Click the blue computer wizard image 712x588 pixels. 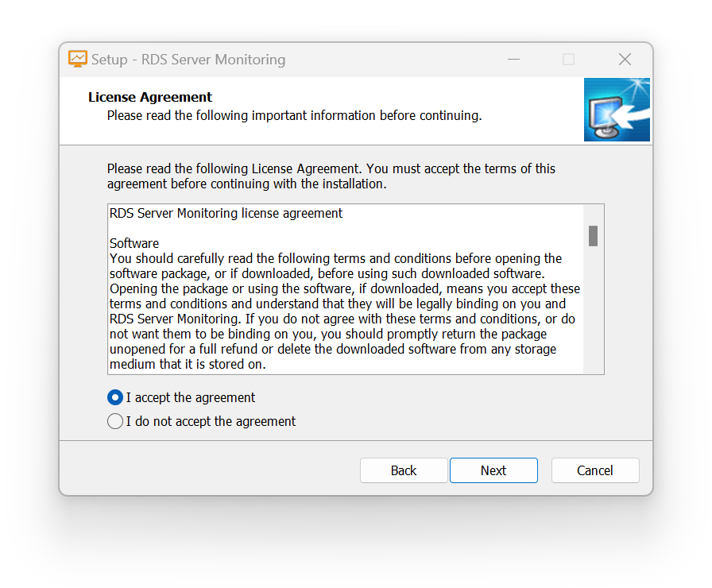click(617, 110)
